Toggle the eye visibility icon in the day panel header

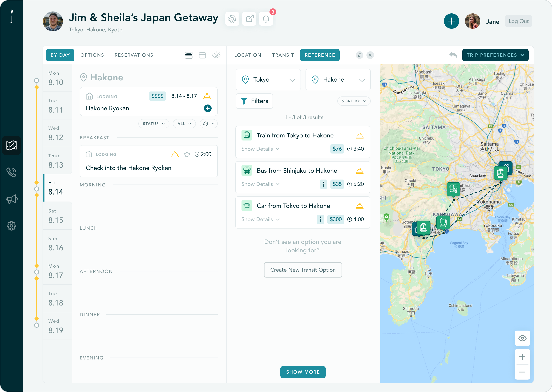click(x=216, y=55)
